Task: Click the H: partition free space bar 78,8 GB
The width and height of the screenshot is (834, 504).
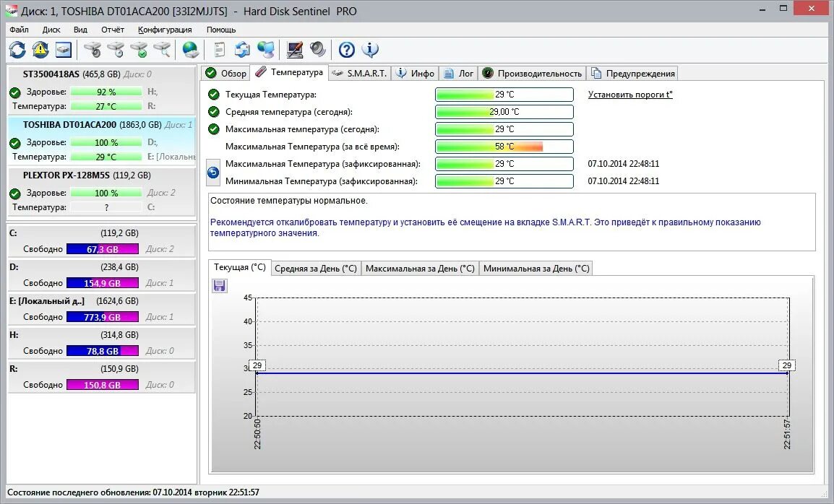Action: click(103, 351)
